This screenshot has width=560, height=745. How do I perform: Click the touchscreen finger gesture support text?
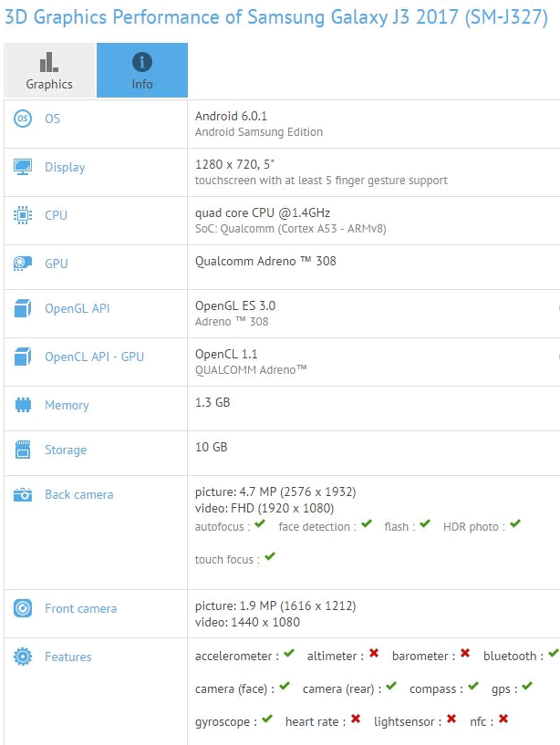point(321,181)
